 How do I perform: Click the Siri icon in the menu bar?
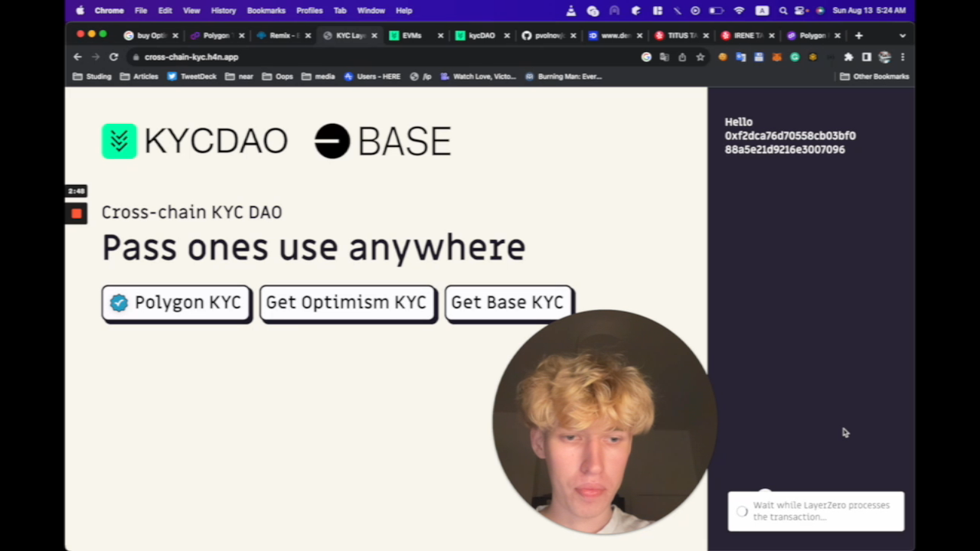coord(820,11)
